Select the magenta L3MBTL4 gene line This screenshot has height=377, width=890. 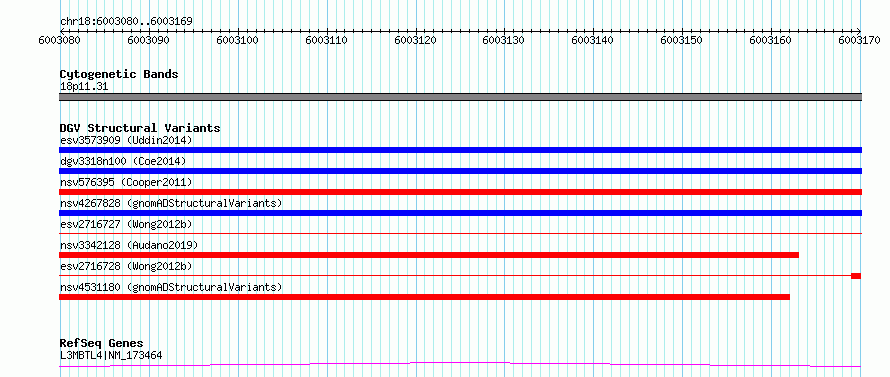tap(460, 364)
